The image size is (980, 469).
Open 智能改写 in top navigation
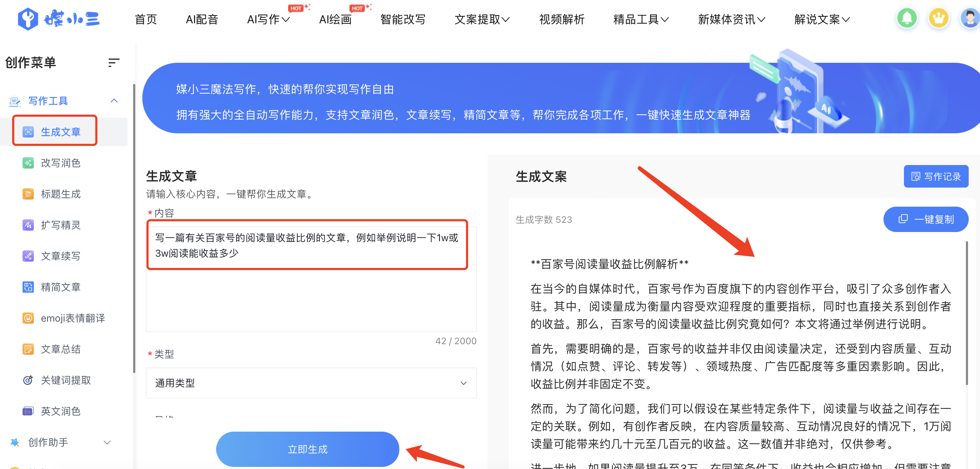click(x=403, y=19)
